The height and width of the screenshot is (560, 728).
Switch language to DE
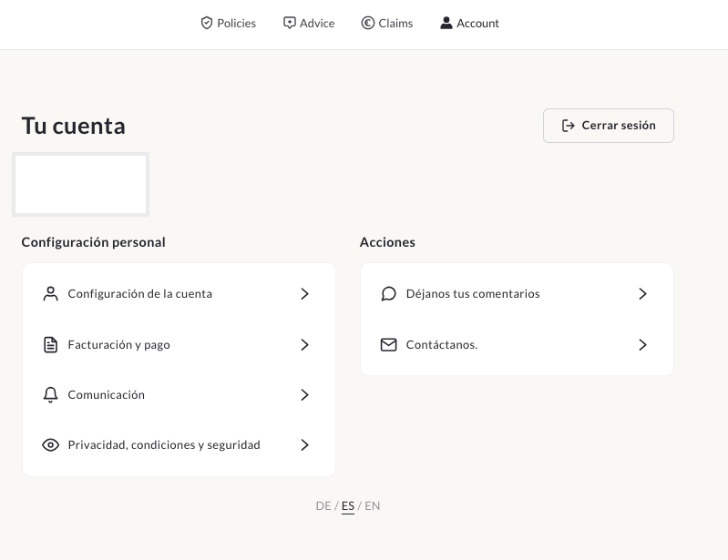(x=323, y=506)
